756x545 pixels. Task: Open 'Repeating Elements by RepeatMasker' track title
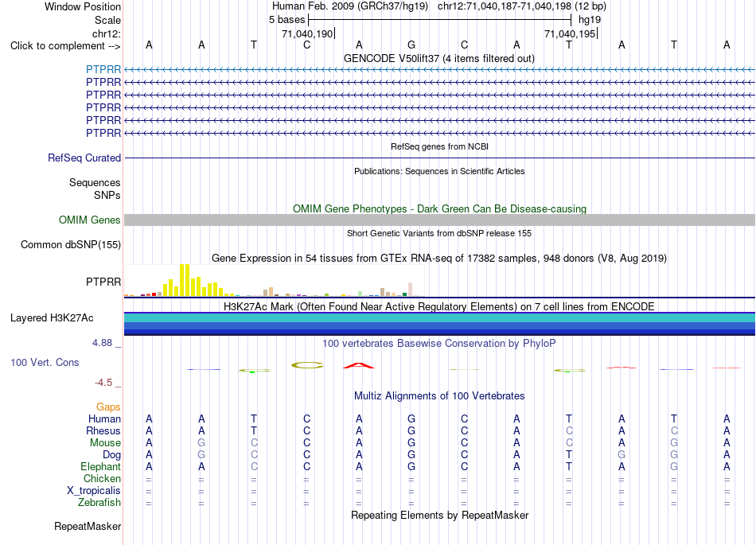point(439,515)
